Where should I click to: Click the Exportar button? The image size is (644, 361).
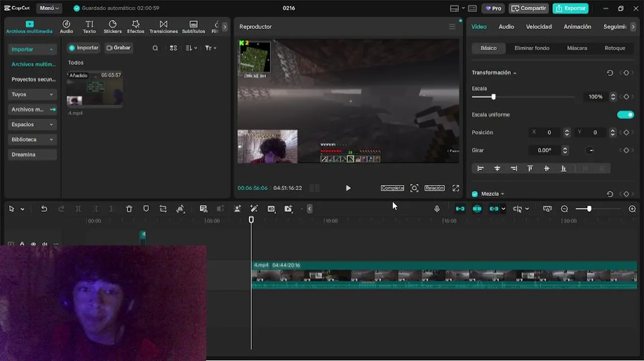570,8
